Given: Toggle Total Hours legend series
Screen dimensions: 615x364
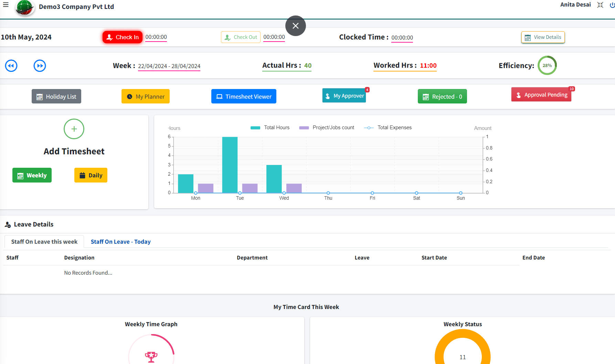Looking at the screenshot, I should [x=270, y=128].
